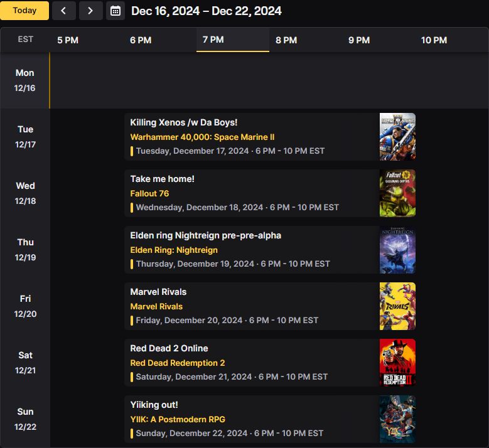This screenshot has width=489, height=448.
Task: Select the Wed 12/18 day row label
Action: tap(25, 193)
